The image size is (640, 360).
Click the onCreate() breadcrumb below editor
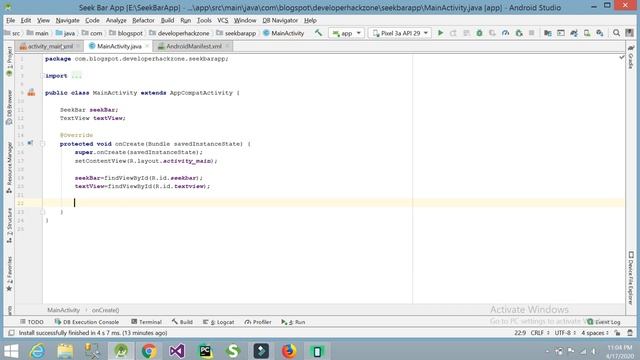point(105,310)
